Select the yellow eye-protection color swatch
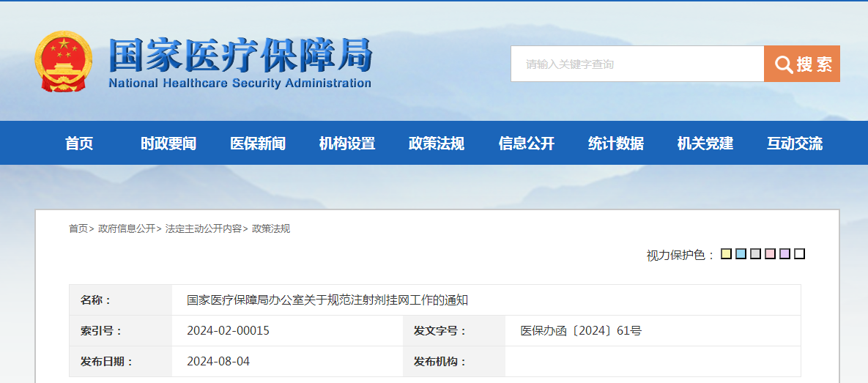 point(727,254)
